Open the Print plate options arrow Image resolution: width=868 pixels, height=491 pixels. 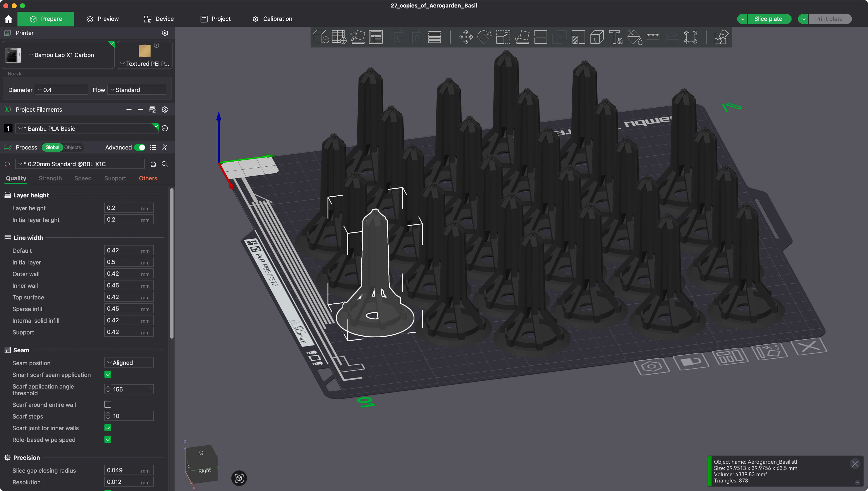tap(803, 19)
